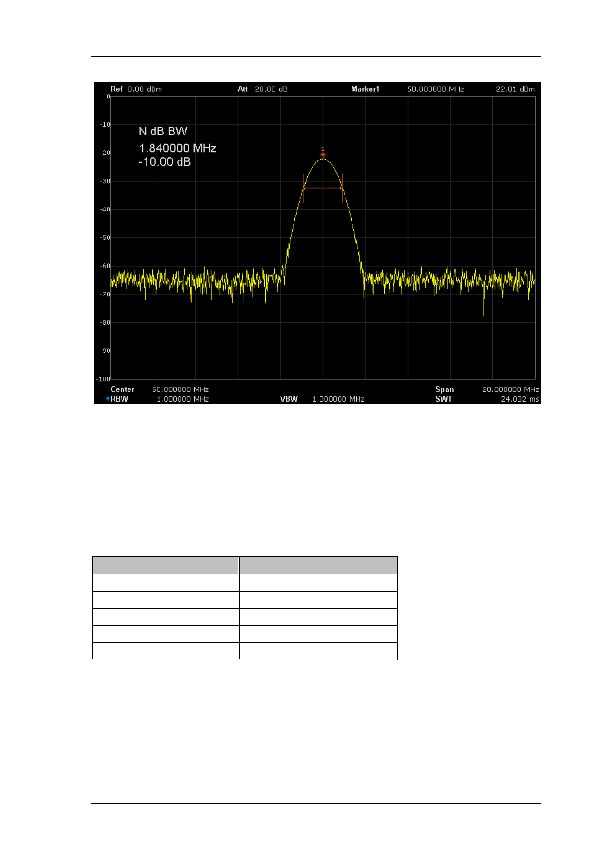Click the RBW 1.000000 MHz value
Viewport: 614px width, 868px height.
click(183, 399)
